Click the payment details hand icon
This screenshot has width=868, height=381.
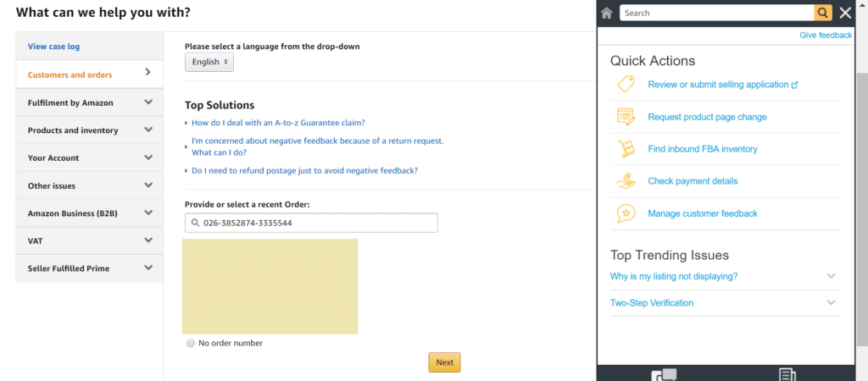(x=626, y=181)
